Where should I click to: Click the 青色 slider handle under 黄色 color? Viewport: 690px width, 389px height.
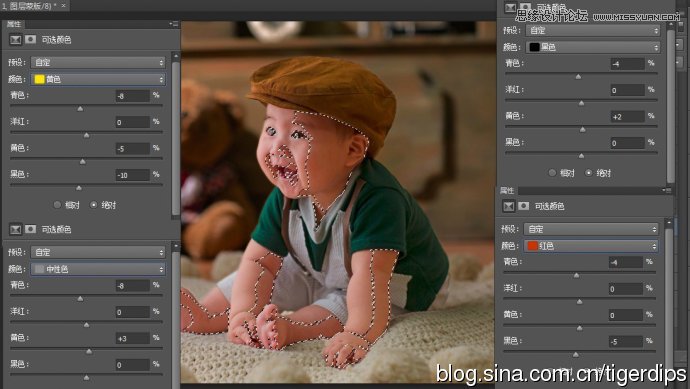[x=80, y=109]
